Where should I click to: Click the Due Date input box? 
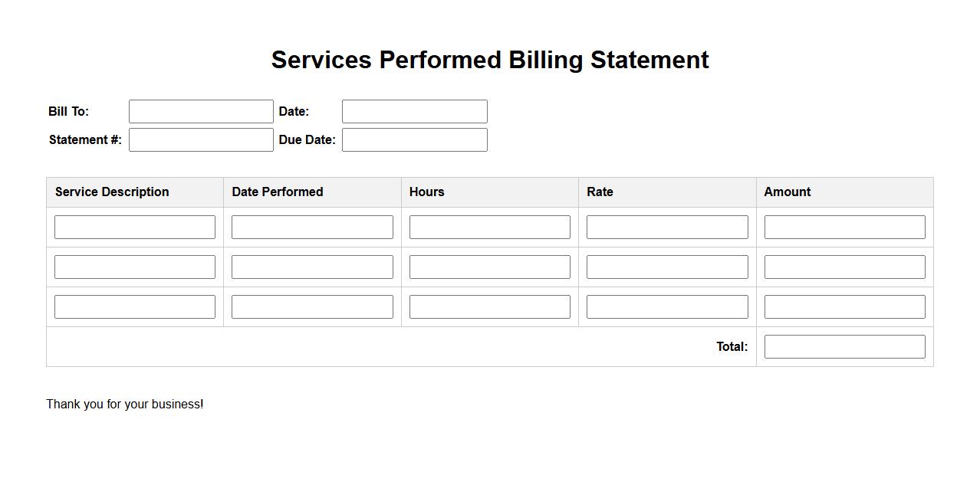click(414, 139)
